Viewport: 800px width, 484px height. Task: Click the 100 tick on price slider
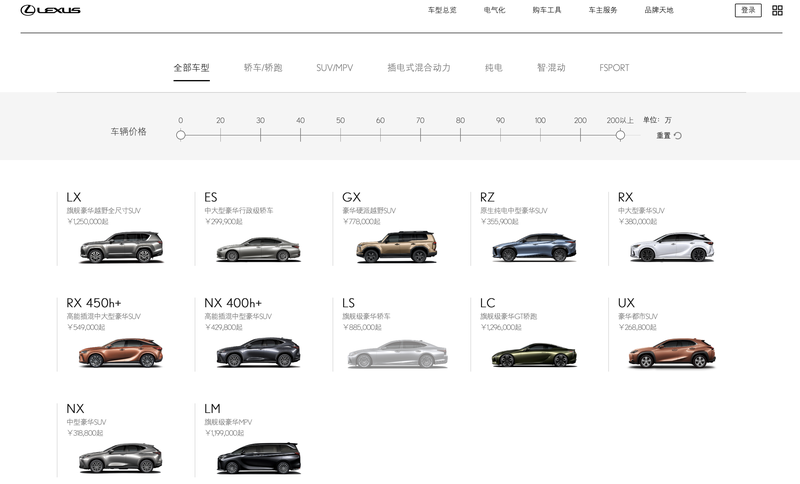point(540,135)
